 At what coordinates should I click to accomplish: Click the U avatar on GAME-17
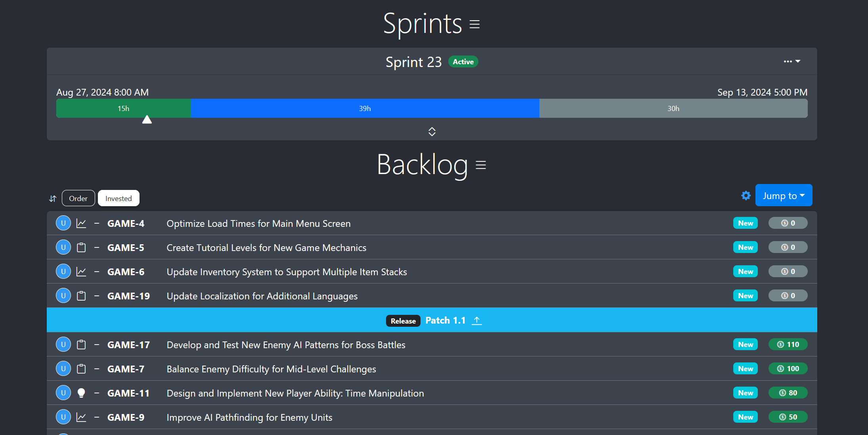coord(63,344)
